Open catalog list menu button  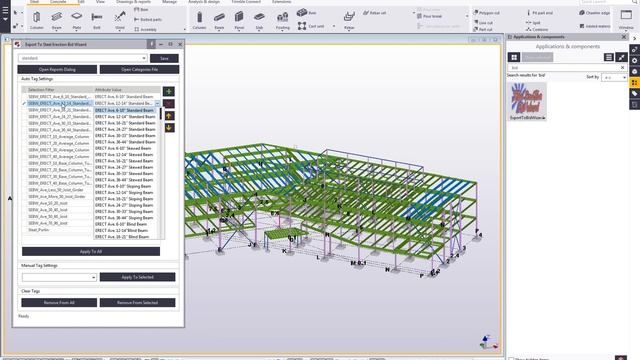pos(609,57)
